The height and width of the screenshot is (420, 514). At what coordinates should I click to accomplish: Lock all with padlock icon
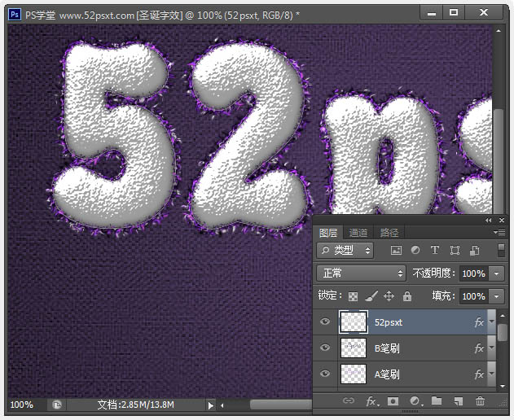[x=407, y=296]
